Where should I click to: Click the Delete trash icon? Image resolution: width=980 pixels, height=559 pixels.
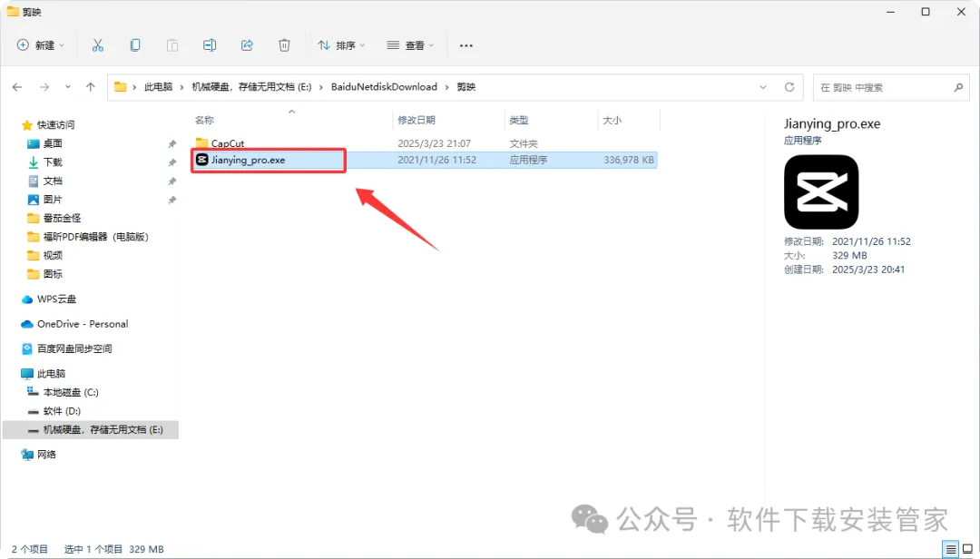tap(284, 45)
